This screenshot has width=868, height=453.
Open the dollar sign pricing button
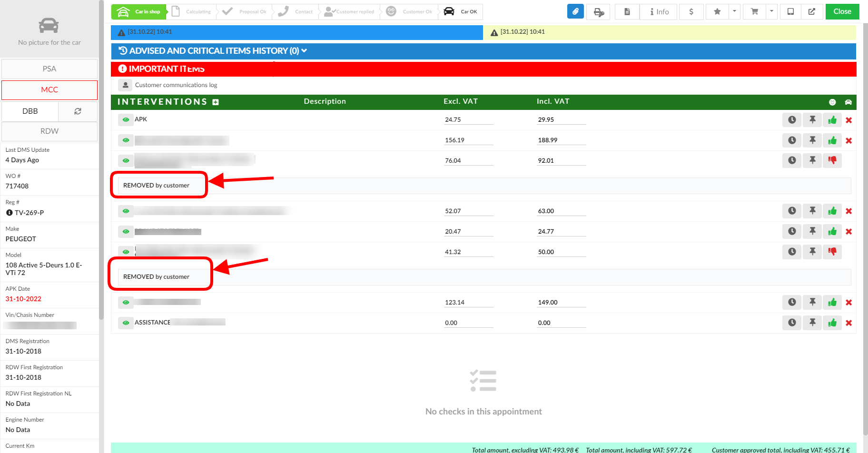pyautogui.click(x=691, y=11)
